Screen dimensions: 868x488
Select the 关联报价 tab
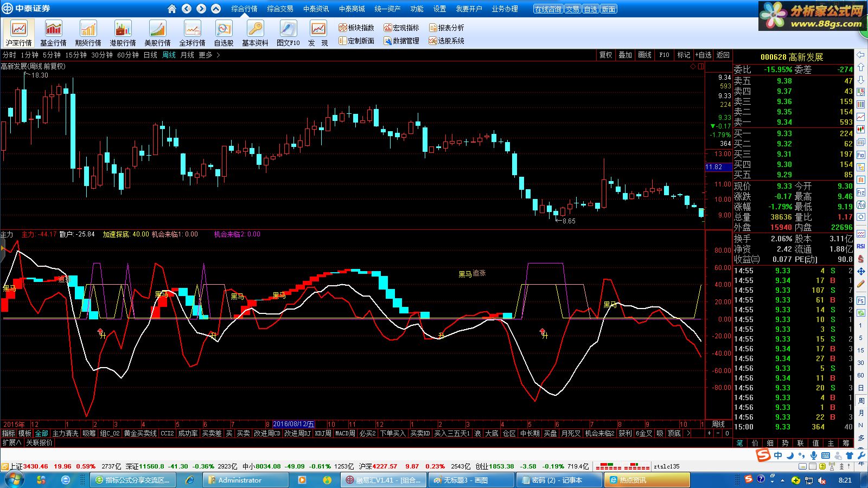click(x=39, y=442)
